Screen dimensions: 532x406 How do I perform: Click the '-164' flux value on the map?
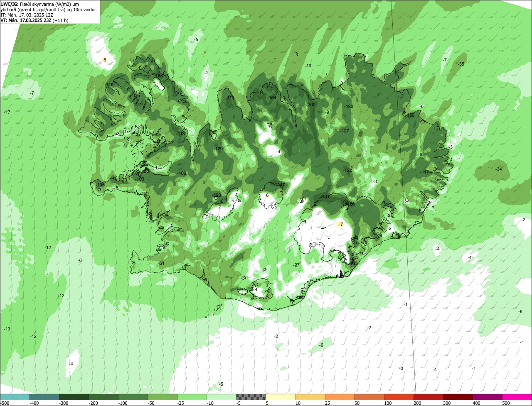272,98
